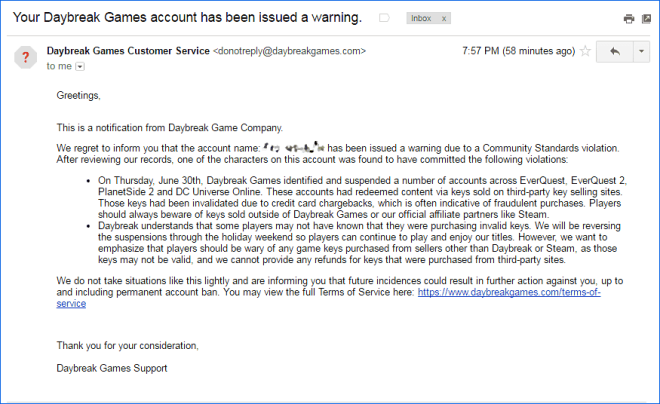Image resolution: width=660 pixels, height=404 pixels.
Task: Star this message from Daybreak Games
Action: click(585, 51)
